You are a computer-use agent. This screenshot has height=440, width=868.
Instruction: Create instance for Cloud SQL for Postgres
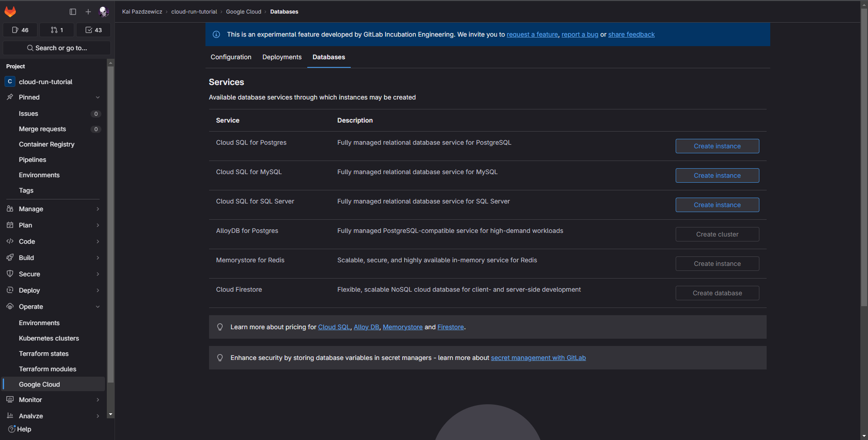pos(717,146)
